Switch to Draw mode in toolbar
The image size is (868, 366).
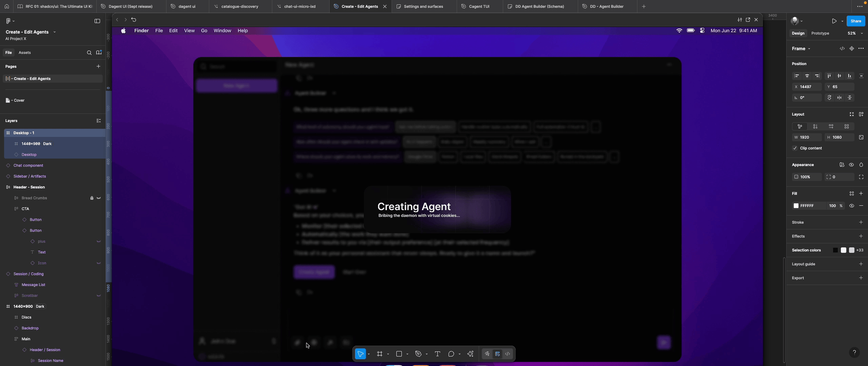click(x=487, y=354)
